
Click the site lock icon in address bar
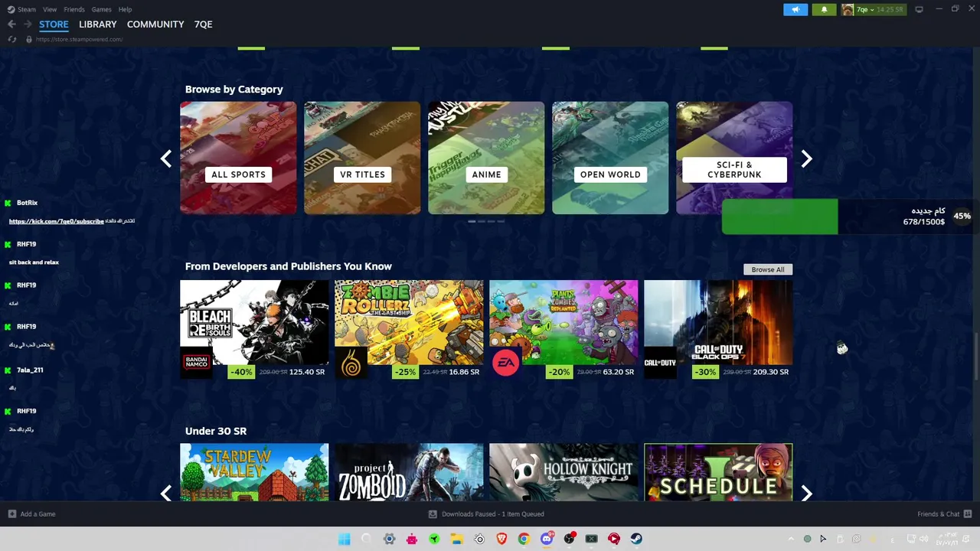(x=29, y=39)
